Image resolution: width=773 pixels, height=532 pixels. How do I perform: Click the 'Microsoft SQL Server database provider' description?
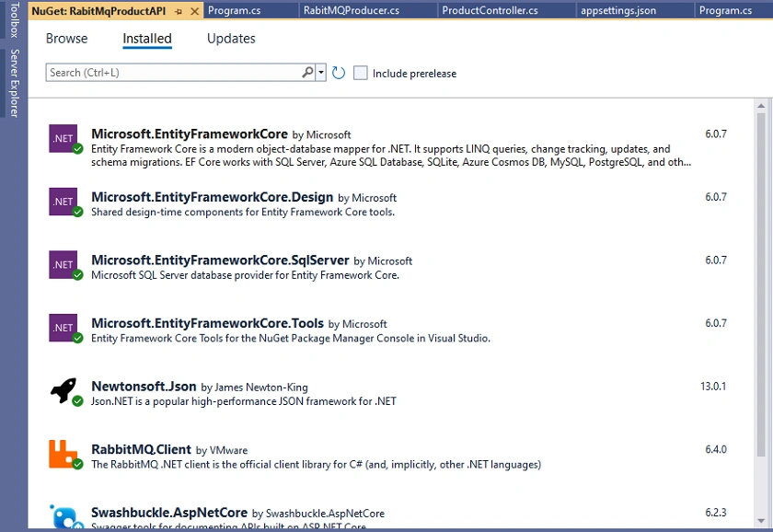pyautogui.click(x=245, y=275)
